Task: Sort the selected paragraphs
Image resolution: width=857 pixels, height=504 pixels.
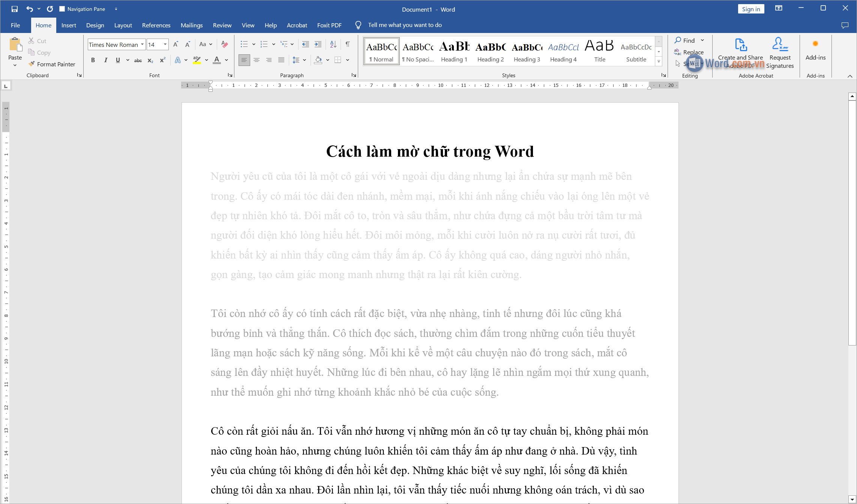Action: pyautogui.click(x=333, y=45)
